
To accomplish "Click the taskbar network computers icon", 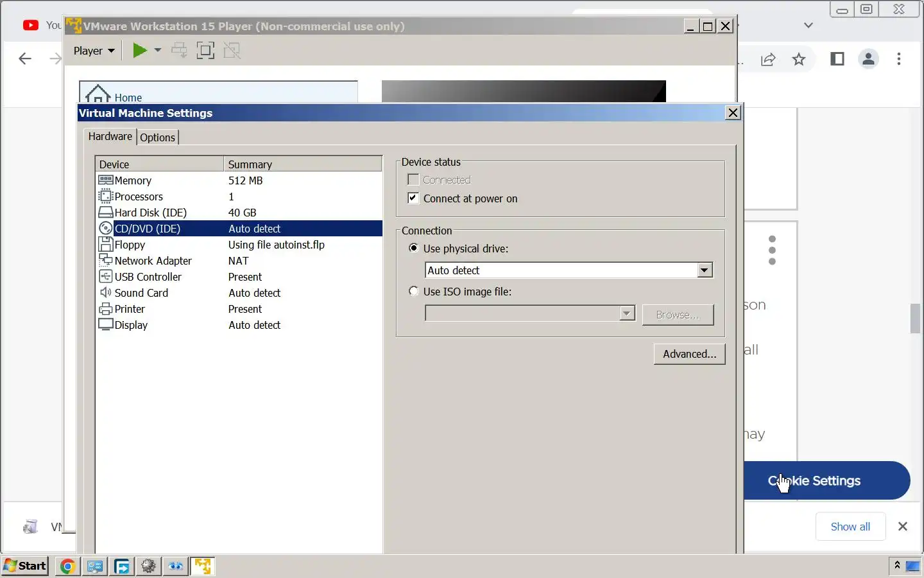I will [95, 566].
